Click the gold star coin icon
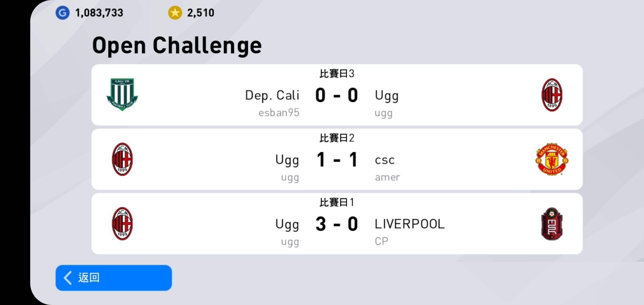 click(175, 13)
